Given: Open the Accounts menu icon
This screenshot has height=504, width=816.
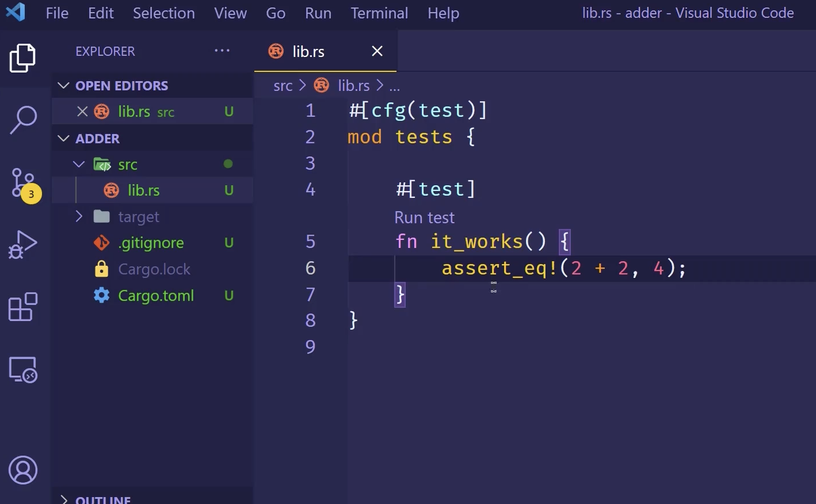Looking at the screenshot, I should (x=23, y=470).
